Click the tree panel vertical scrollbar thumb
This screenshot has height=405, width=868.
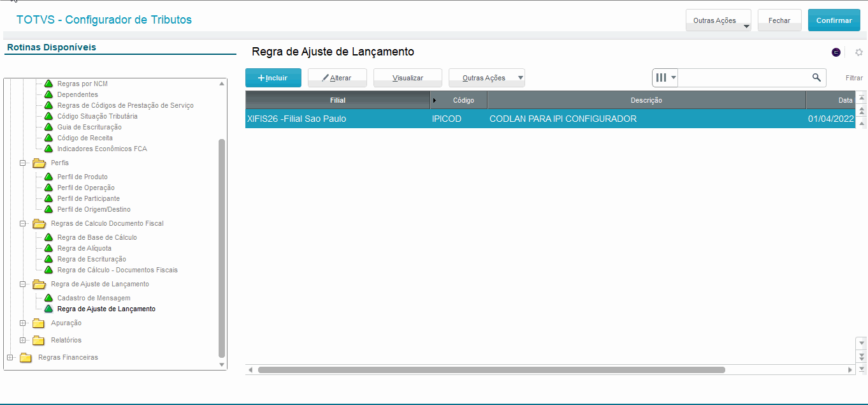point(222,248)
